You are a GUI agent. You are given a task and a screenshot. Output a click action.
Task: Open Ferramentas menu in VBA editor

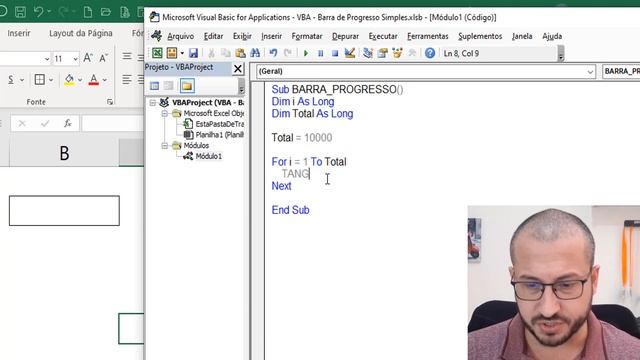click(428, 36)
